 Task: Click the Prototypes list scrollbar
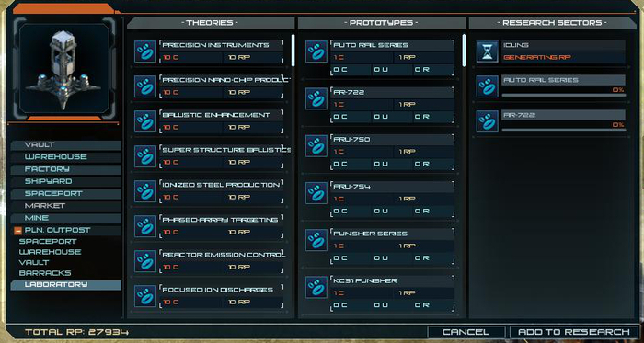click(x=464, y=50)
